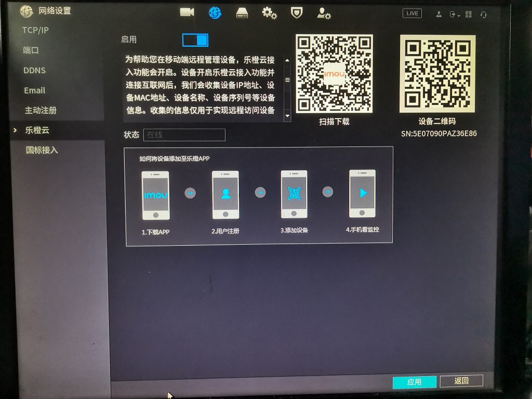Viewport: 532px width, 399px height.
Task: Click the headset support icon
Action: coord(484,15)
